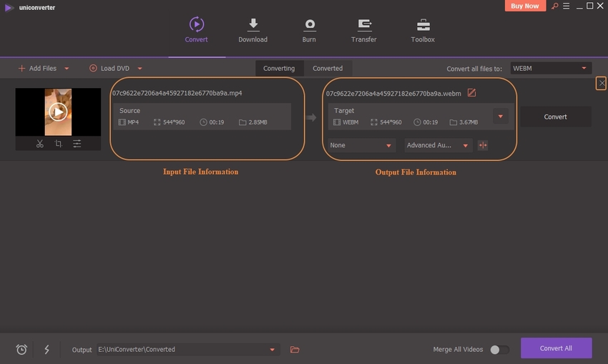Image resolution: width=608 pixels, height=364 pixels.
Task: Expand Target format settings arrow
Action: pos(501,117)
